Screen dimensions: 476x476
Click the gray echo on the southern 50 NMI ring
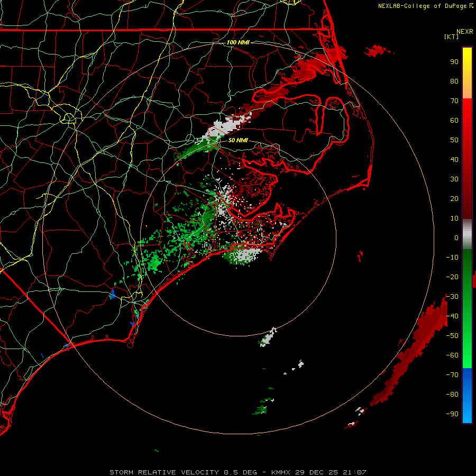click(x=267, y=337)
